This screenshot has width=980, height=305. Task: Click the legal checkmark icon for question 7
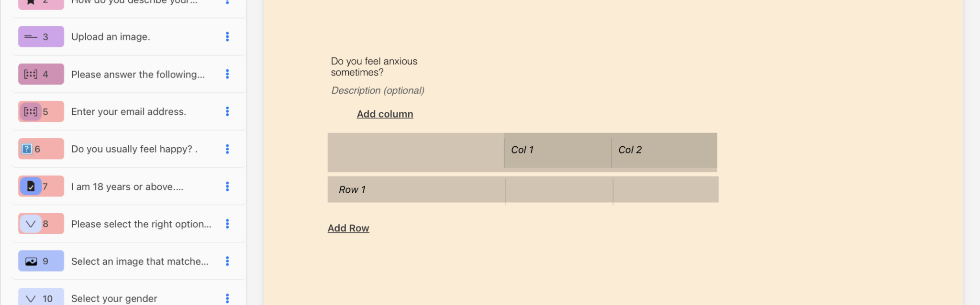click(x=31, y=186)
